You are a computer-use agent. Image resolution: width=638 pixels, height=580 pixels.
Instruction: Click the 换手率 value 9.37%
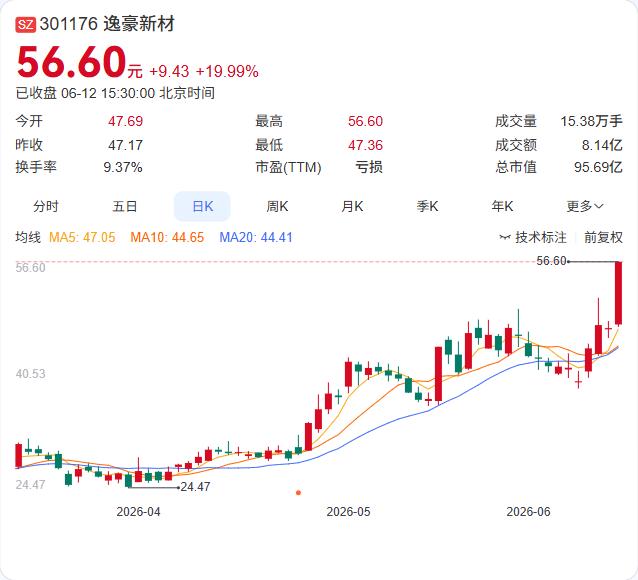[x=123, y=167]
